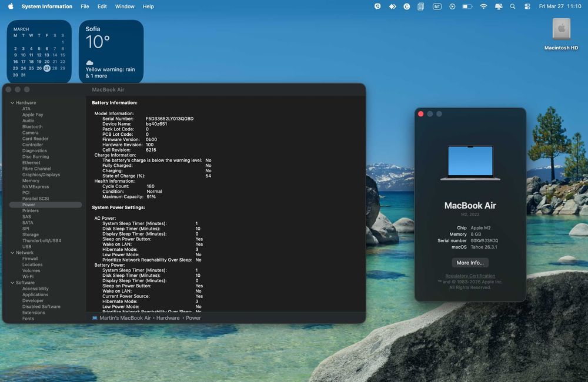Collapse the Software section disclosure triangle
The image size is (588, 382).
(12, 283)
